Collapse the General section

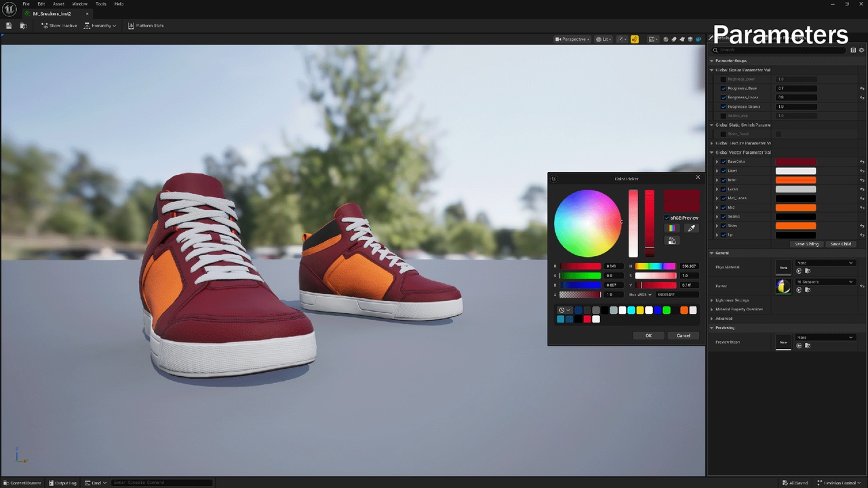(x=712, y=253)
